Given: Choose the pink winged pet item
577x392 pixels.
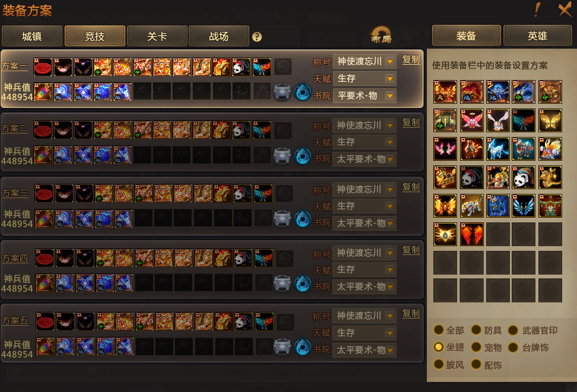Looking at the screenshot, I should 471,120.
